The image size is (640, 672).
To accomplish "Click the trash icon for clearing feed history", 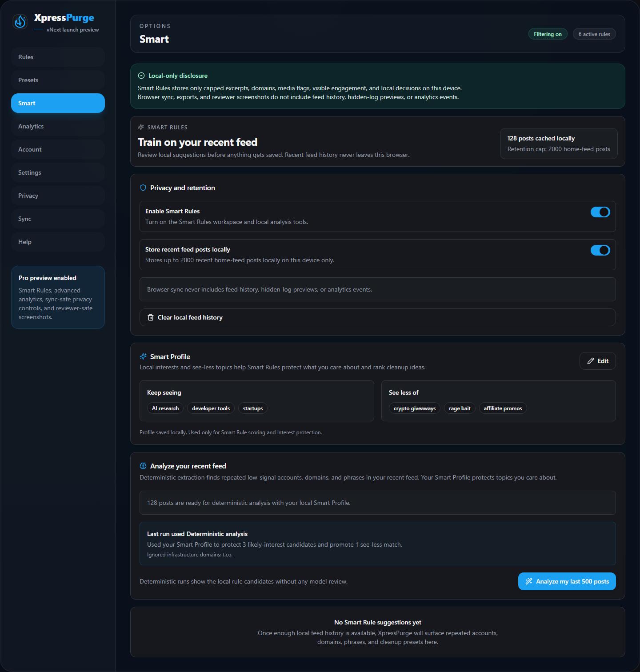I will [x=151, y=317].
